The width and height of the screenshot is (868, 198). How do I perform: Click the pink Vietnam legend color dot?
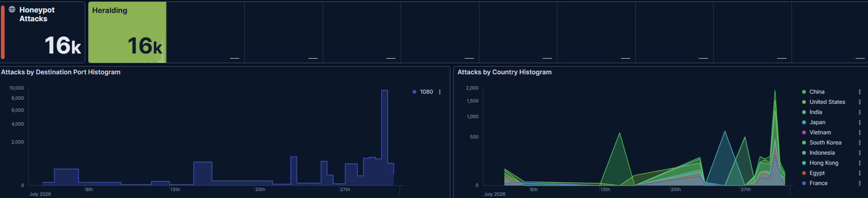[x=804, y=132]
